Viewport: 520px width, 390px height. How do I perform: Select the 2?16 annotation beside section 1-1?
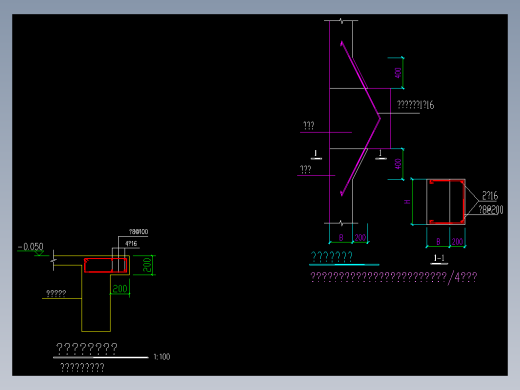coord(490,196)
